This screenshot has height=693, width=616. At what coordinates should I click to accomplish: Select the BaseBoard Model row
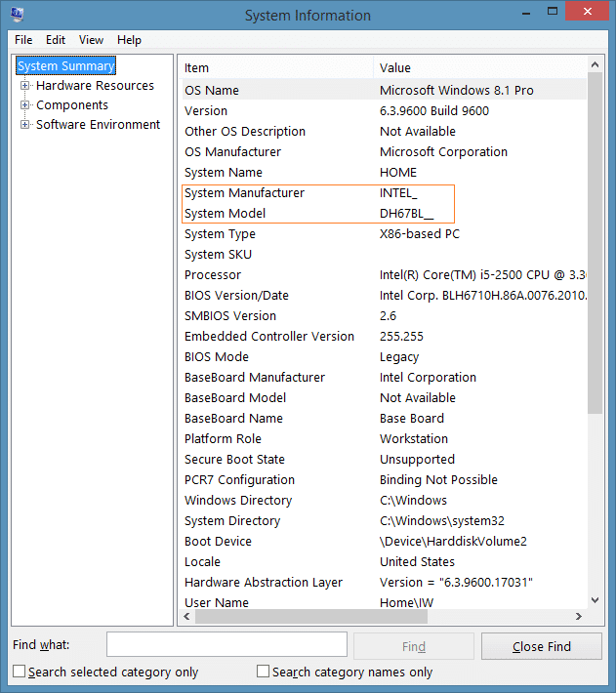pyautogui.click(x=384, y=398)
